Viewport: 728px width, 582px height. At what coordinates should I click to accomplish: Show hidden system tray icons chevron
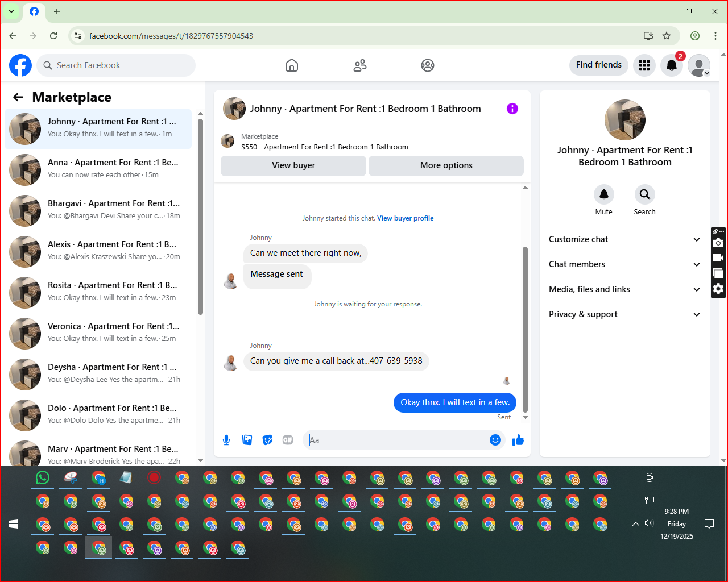tap(636, 523)
